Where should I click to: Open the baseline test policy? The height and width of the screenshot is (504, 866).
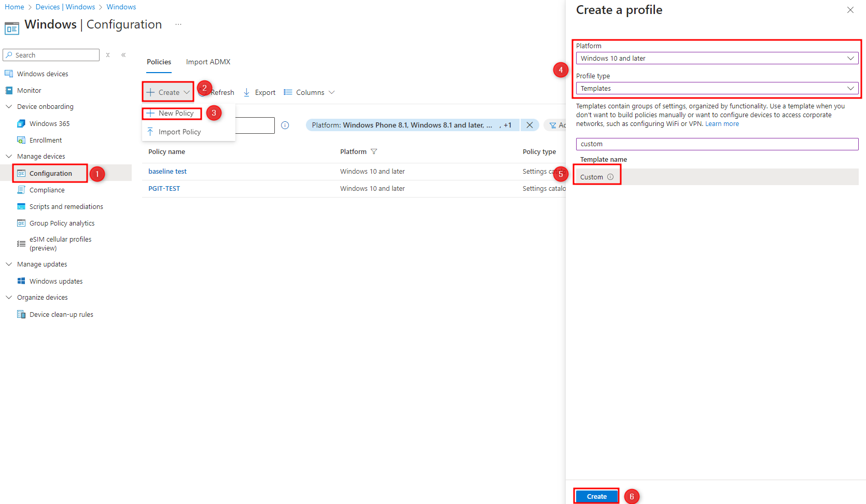(x=167, y=171)
